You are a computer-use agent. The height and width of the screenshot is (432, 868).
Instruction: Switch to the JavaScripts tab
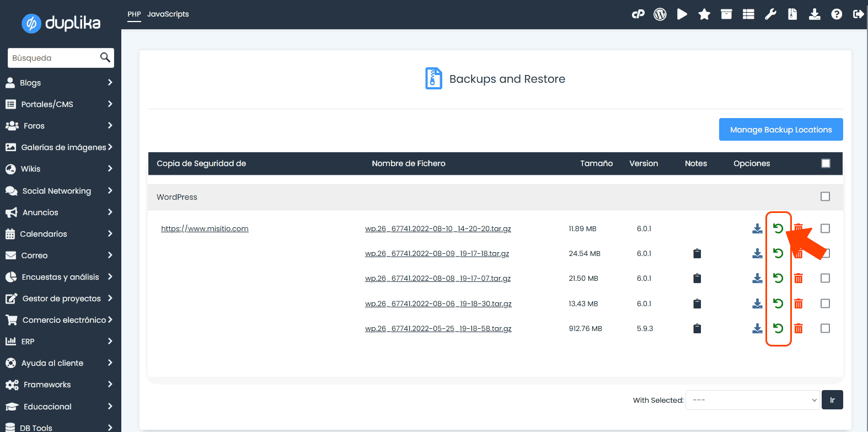pos(168,14)
